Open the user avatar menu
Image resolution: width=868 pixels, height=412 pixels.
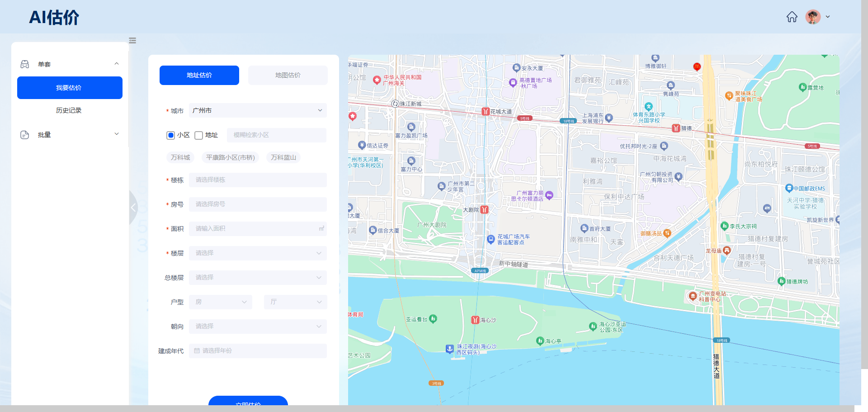[x=817, y=17]
